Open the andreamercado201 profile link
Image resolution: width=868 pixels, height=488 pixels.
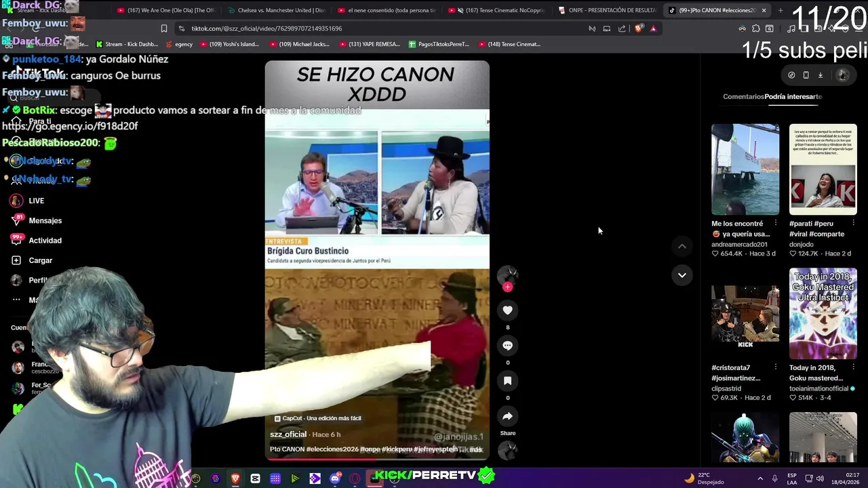739,245
